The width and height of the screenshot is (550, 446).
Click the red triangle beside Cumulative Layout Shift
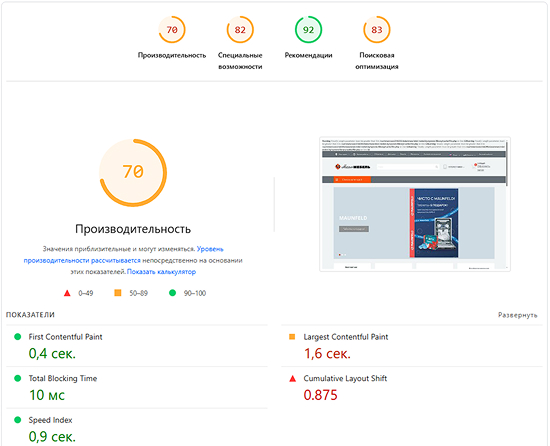tap(292, 378)
